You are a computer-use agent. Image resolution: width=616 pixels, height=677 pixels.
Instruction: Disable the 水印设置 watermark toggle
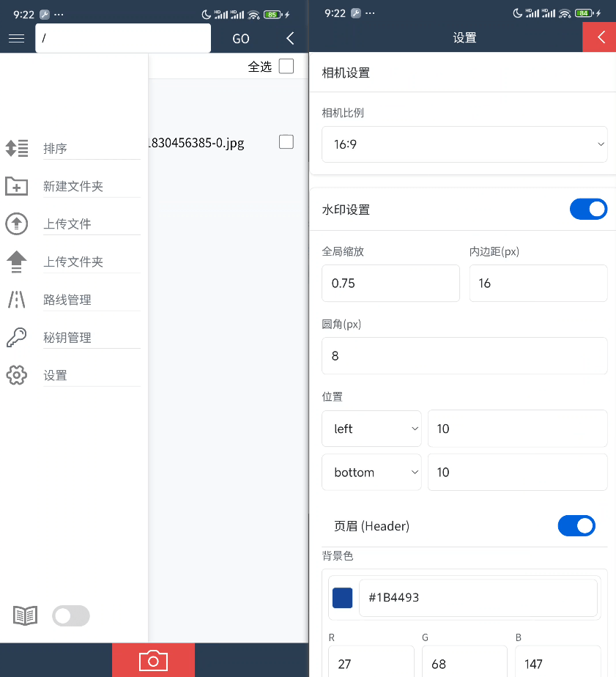(x=588, y=209)
